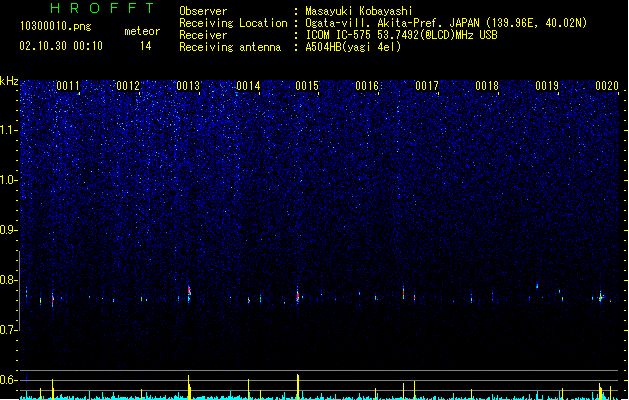Click the Observer label
The width and height of the screenshot is (629, 400).
tap(203, 11)
